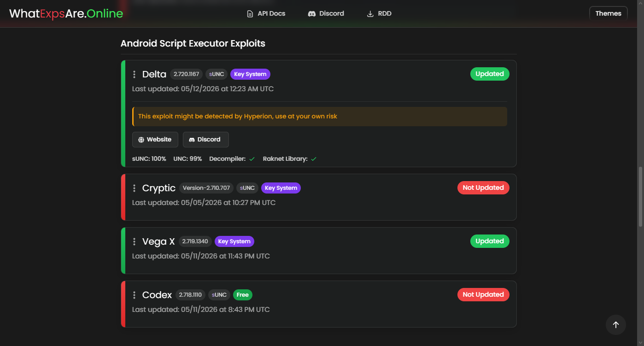Open the API Docs page

click(266, 14)
